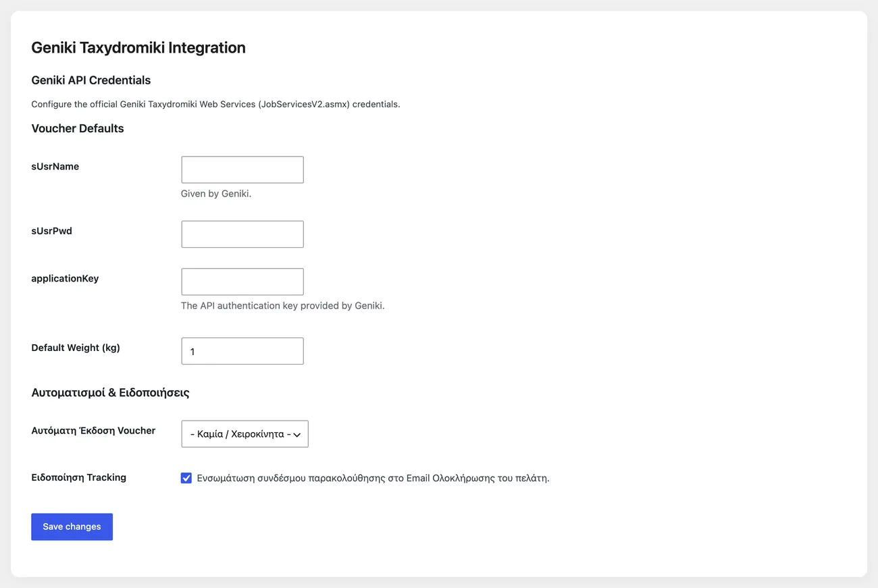Click the Default Weight (kg) field
The image size is (878, 588).
tap(242, 351)
